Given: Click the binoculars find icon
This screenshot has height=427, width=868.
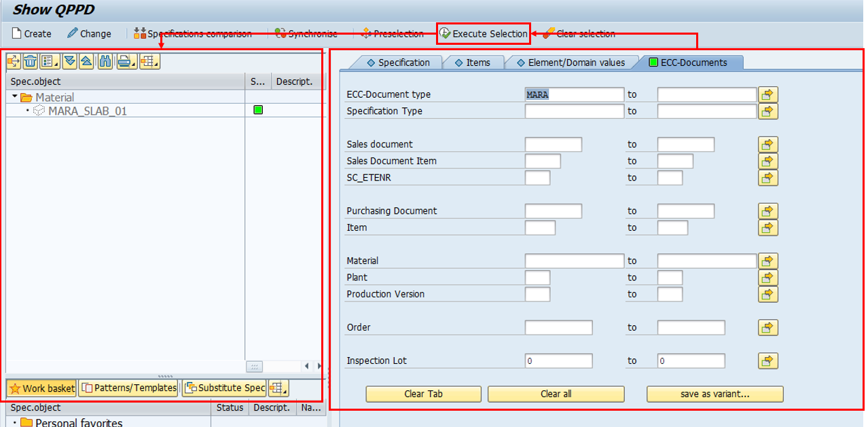Looking at the screenshot, I should tap(105, 62).
